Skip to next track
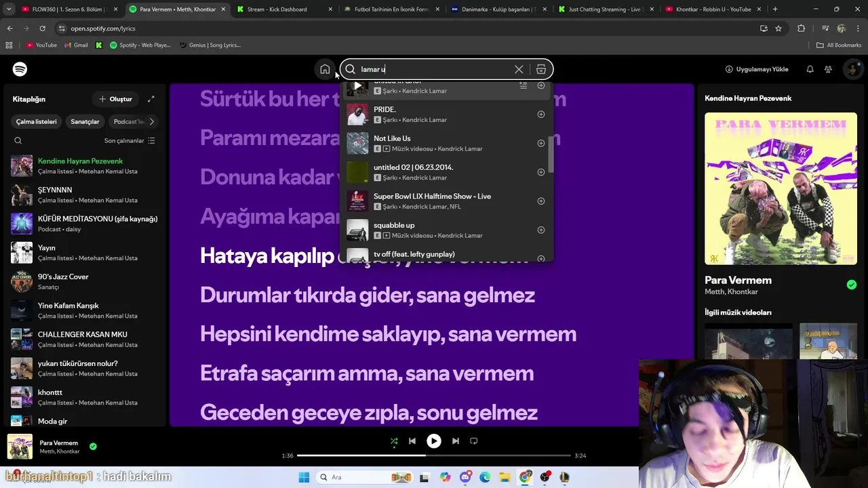This screenshot has width=868, height=488. point(456,441)
